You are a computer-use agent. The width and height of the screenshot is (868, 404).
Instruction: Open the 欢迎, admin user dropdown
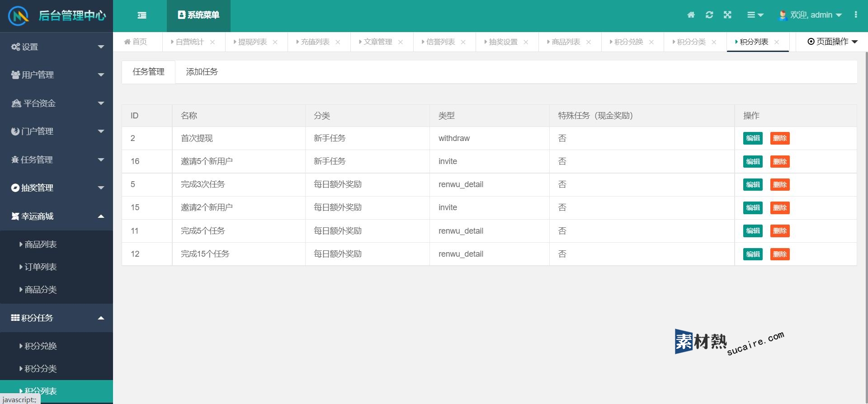(810, 15)
